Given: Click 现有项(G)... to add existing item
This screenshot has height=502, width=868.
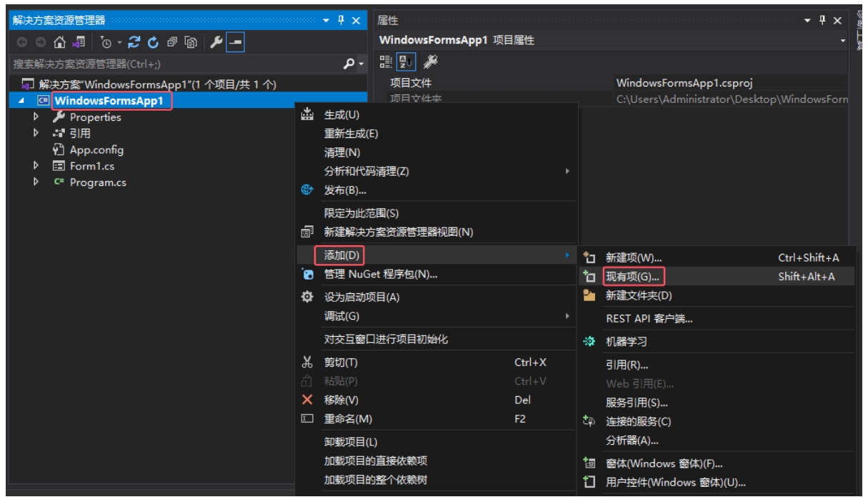Looking at the screenshot, I should pyautogui.click(x=717, y=276).
